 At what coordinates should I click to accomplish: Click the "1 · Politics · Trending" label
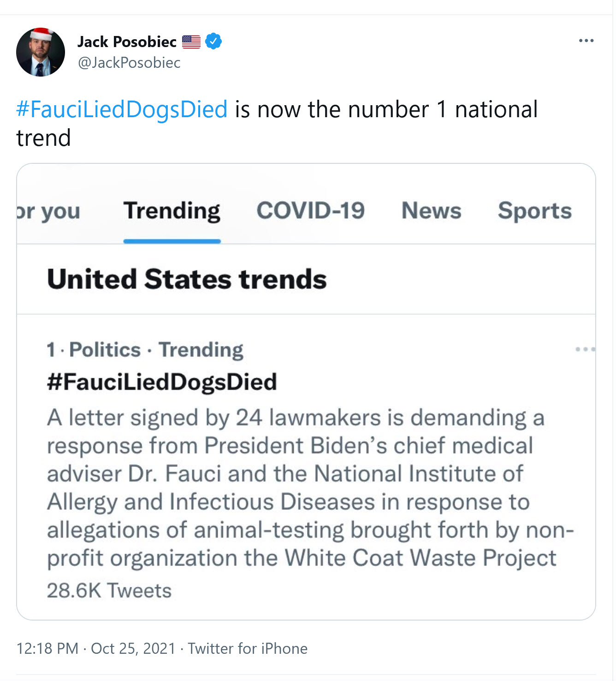[145, 350]
